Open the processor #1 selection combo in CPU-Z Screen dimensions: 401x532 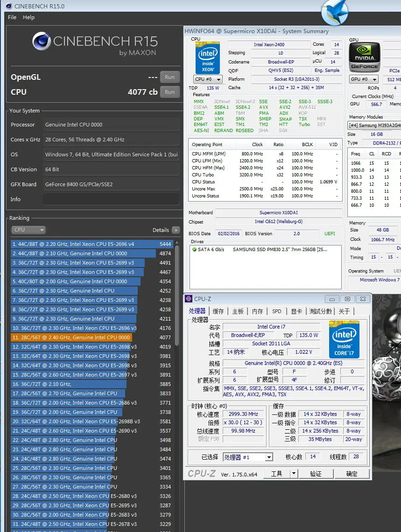click(x=248, y=457)
